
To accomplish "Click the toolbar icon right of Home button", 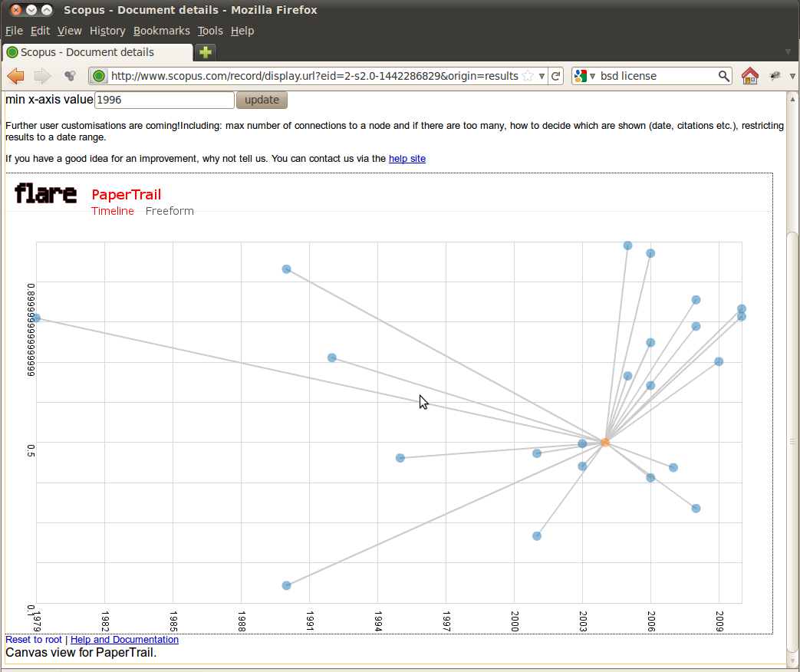I will pyautogui.click(x=775, y=76).
